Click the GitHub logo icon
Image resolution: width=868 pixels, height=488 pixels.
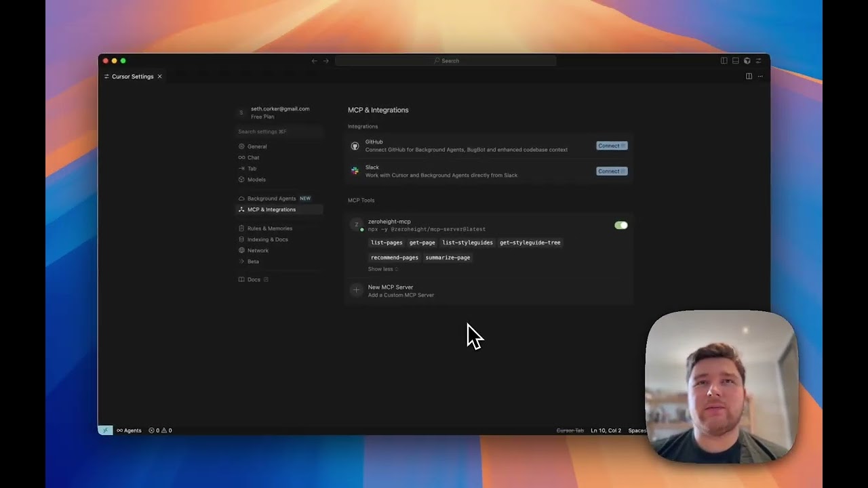point(355,146)
